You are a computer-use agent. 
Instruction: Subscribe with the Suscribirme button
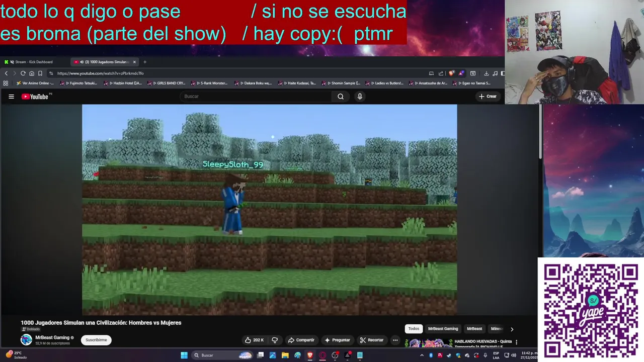pyautogui.click(x=96, y=340)
